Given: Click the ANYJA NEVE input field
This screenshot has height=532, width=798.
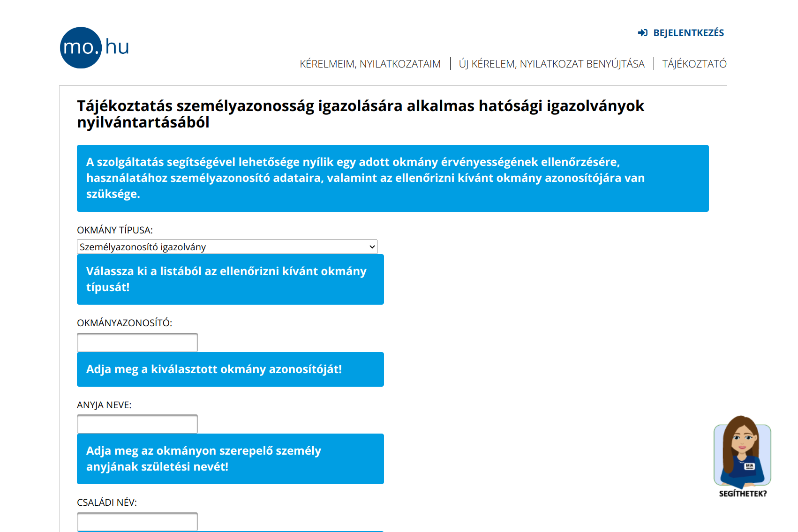Looking at the screenshot, I should (137, 424).
